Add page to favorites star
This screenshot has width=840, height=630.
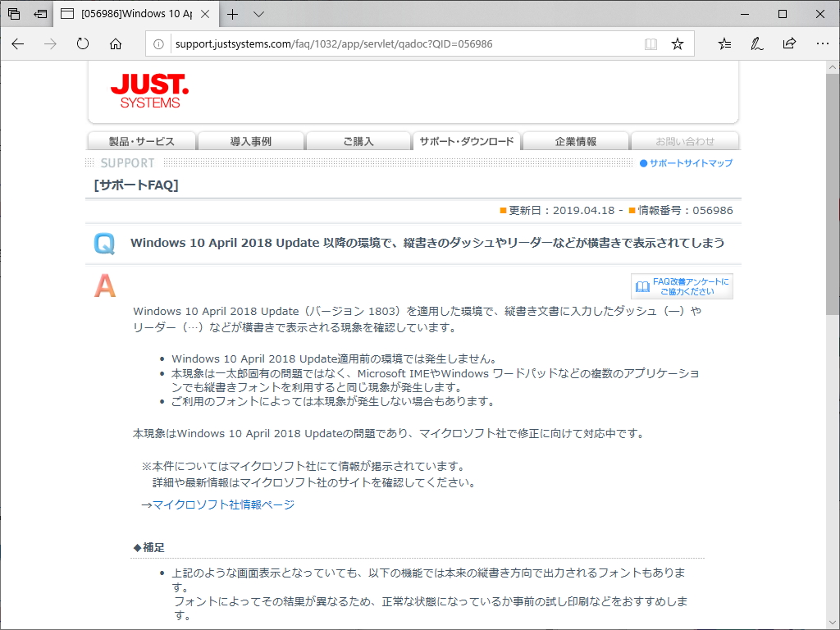677,44
